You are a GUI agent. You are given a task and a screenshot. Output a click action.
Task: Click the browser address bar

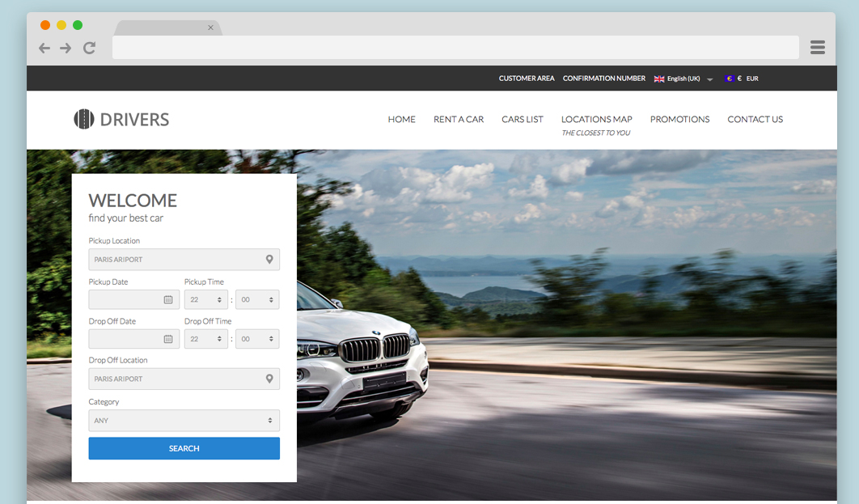[455, 48]
